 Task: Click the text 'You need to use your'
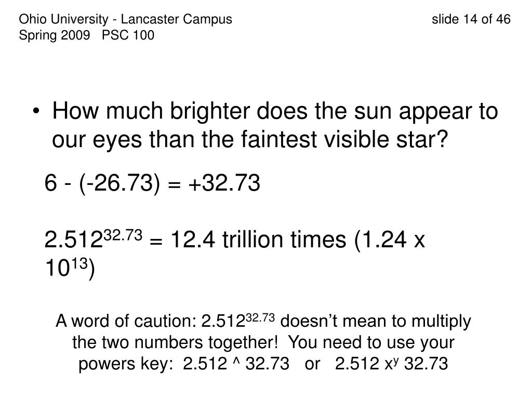[x=371, y=343]
